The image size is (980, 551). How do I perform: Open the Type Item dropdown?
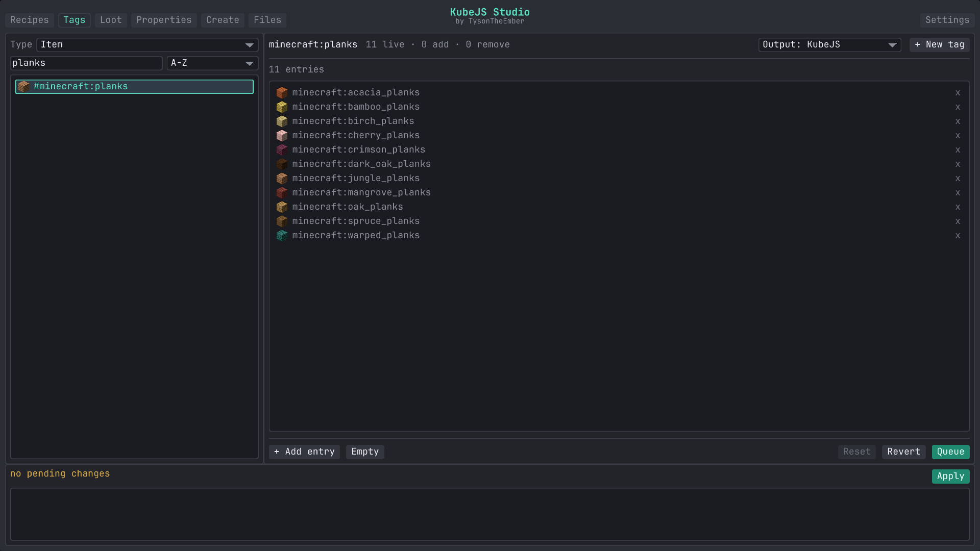click(x=147, y=45)
